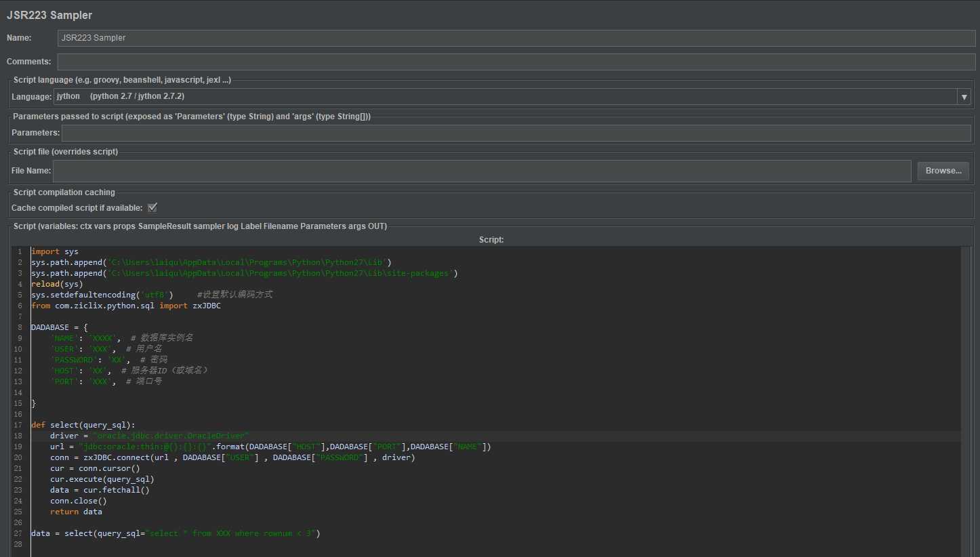Click the 'DADABASE = {' line
980x557 pixels.
(x=60, y=327)
